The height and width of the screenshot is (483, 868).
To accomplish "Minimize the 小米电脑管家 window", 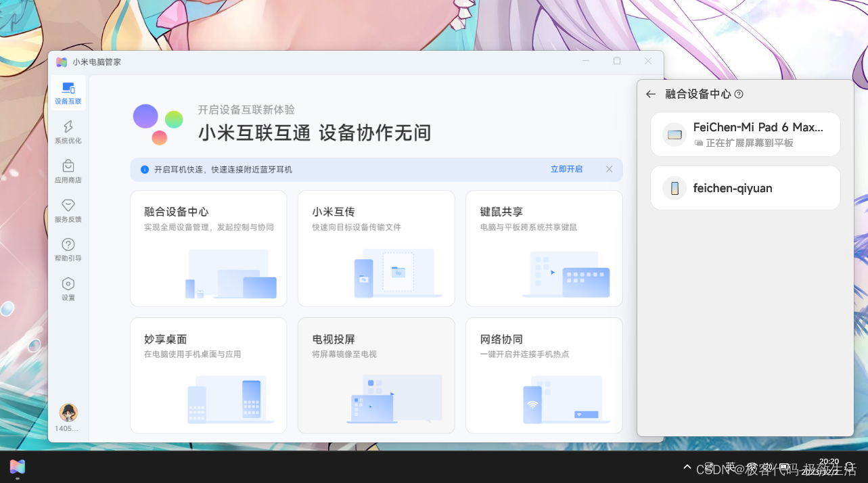I will (x=586, y=61).
